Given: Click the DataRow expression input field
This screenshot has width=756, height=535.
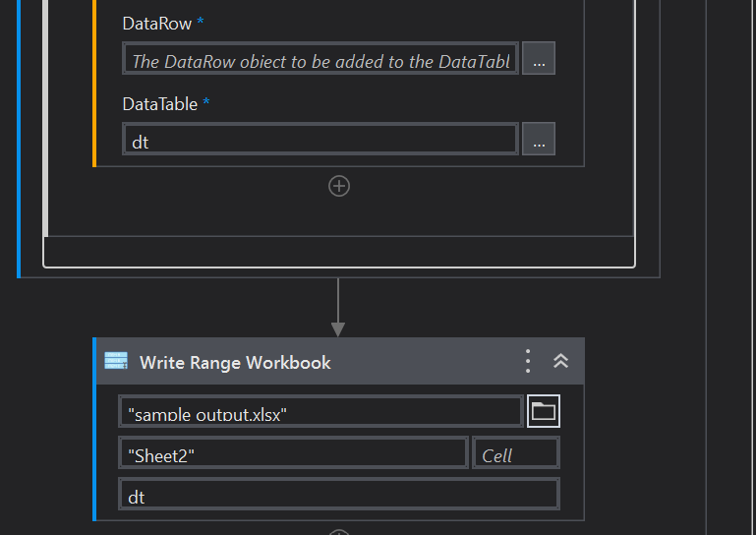Looking at the screenshot, I should [x=320, y=61].
